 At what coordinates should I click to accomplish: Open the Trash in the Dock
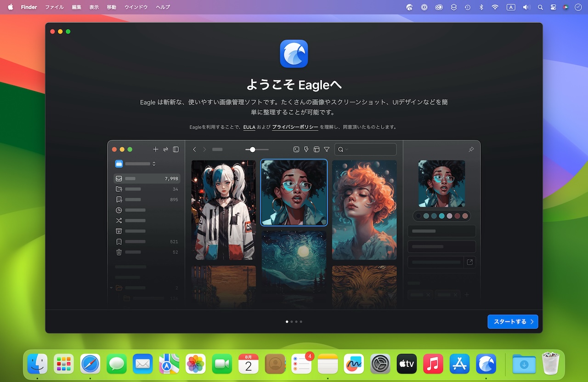(x=550, y=364)
